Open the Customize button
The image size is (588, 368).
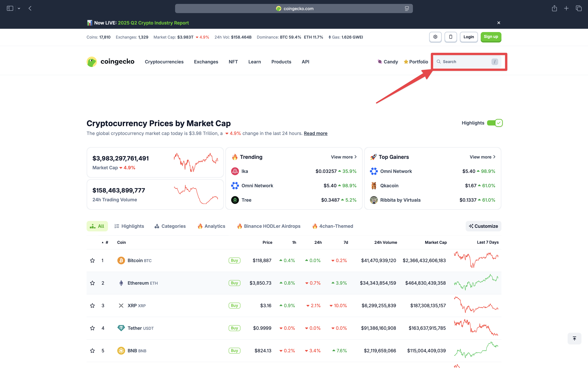point(483,226)
